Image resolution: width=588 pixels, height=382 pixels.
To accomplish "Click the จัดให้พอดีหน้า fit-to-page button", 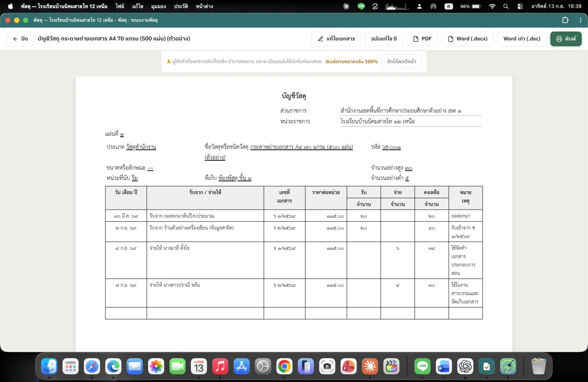I will [401, 62].
